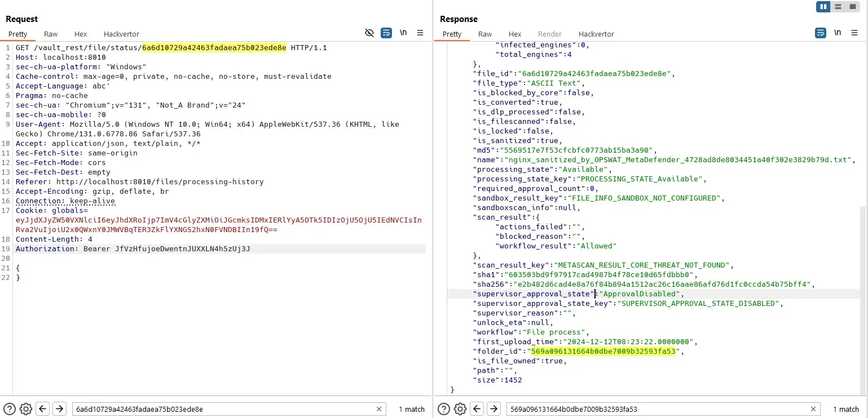Image resolution: width=868 pixels, height=418 pixels.
Task: Open Request panel hamburger options menu
Action: 420,33
